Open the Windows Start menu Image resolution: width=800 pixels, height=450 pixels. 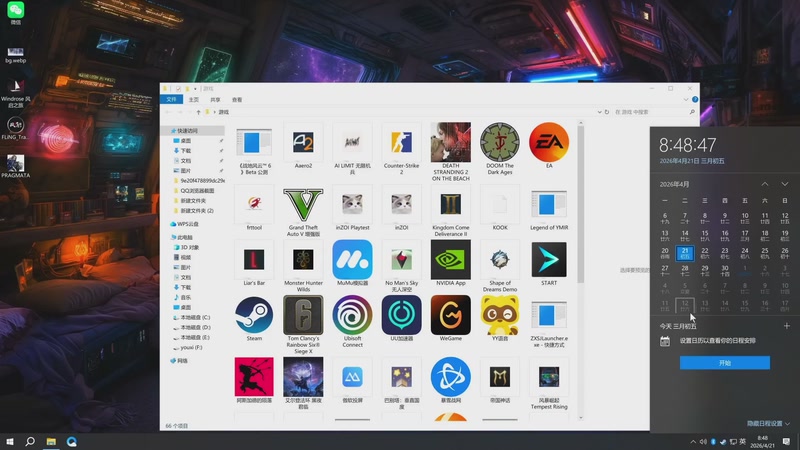click(x=10, y=441)
